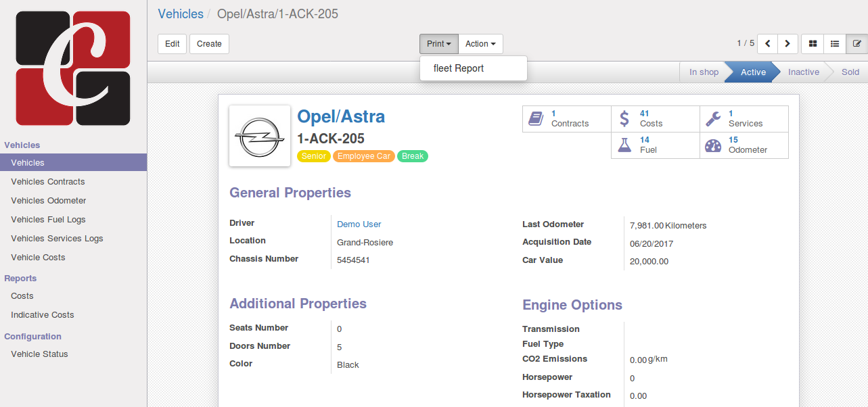
Task: Collapse the Print dropdown
Action: coord(438,44)
